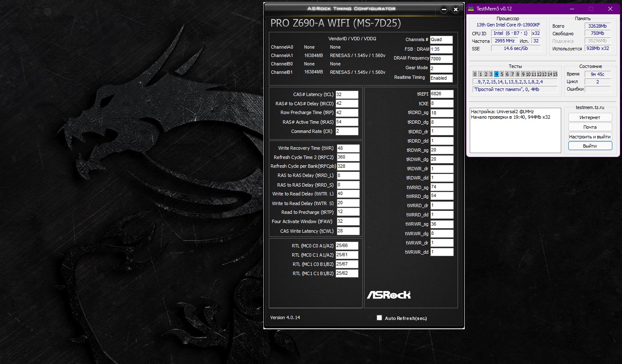
Task: Click the Refresh Cycle per Bank (tRFCpb) field
Action: click(348, 166)
